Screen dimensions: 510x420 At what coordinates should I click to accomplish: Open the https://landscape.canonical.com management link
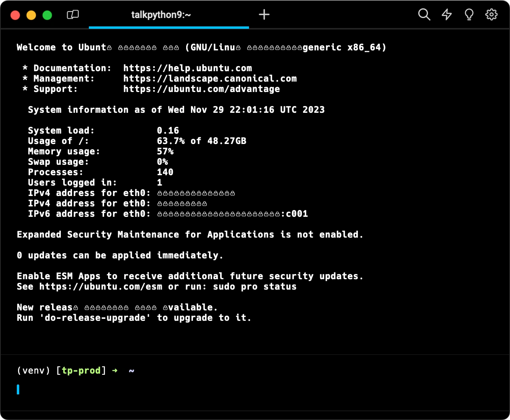tap(210, 78)
